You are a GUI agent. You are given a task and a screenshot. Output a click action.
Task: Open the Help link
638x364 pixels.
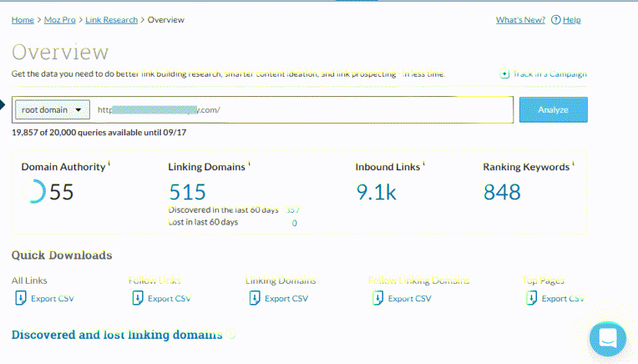coord(572,20)
